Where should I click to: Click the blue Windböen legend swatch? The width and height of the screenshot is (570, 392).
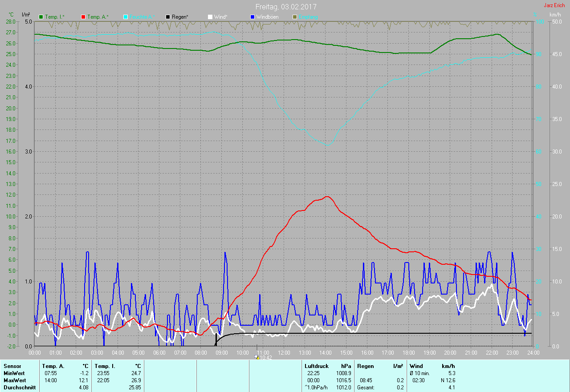click(252, 17)
